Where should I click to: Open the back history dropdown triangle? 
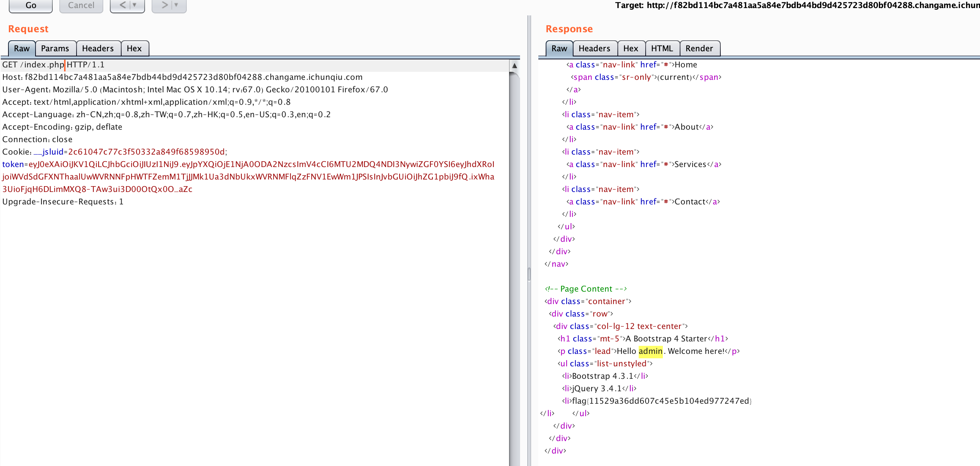point(135,5)
